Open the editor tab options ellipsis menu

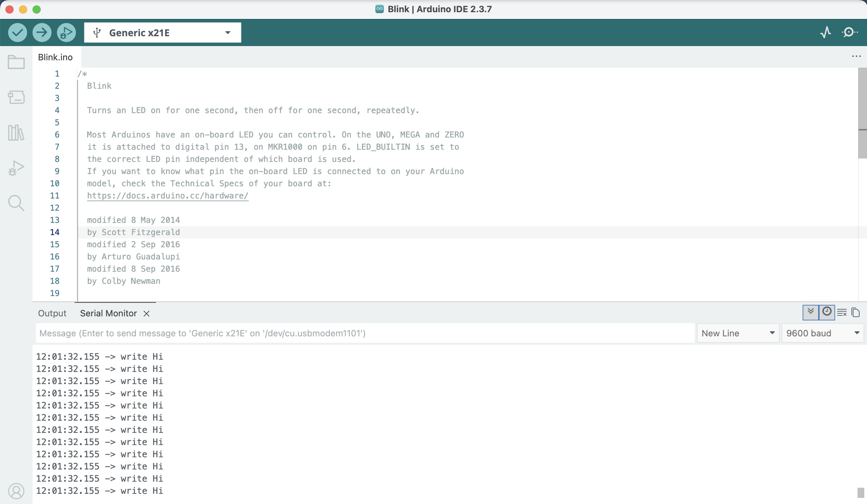pyautogui.click(x=856, y=56)
